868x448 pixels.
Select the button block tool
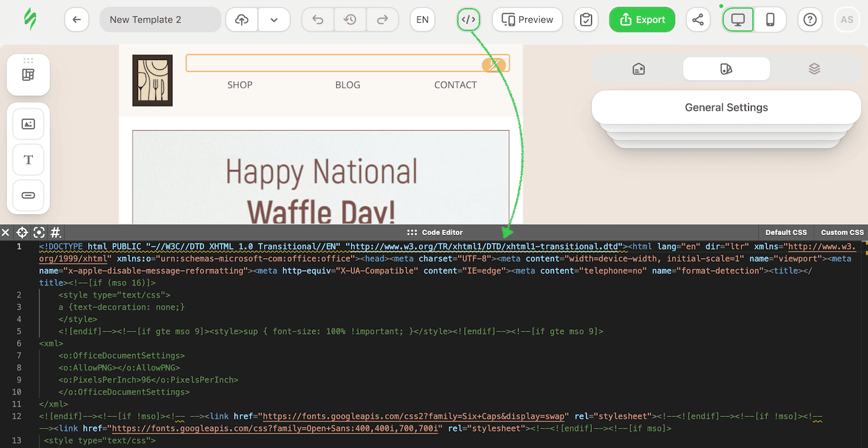coord(28,195)
